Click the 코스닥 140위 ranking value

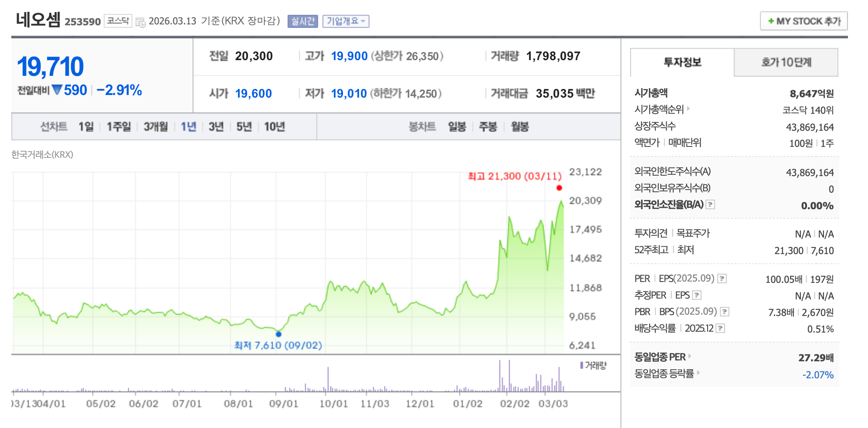point(808,110)
